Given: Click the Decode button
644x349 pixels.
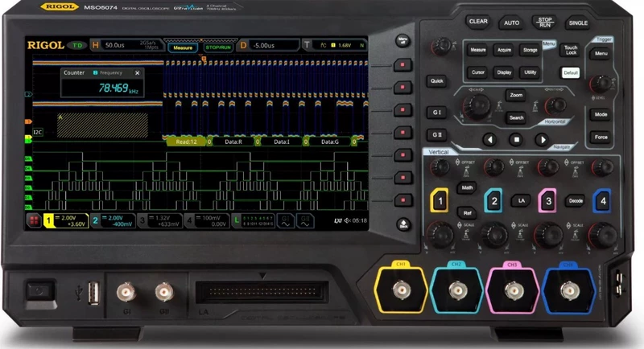Looking at the screenshot, I should [576, 200].
